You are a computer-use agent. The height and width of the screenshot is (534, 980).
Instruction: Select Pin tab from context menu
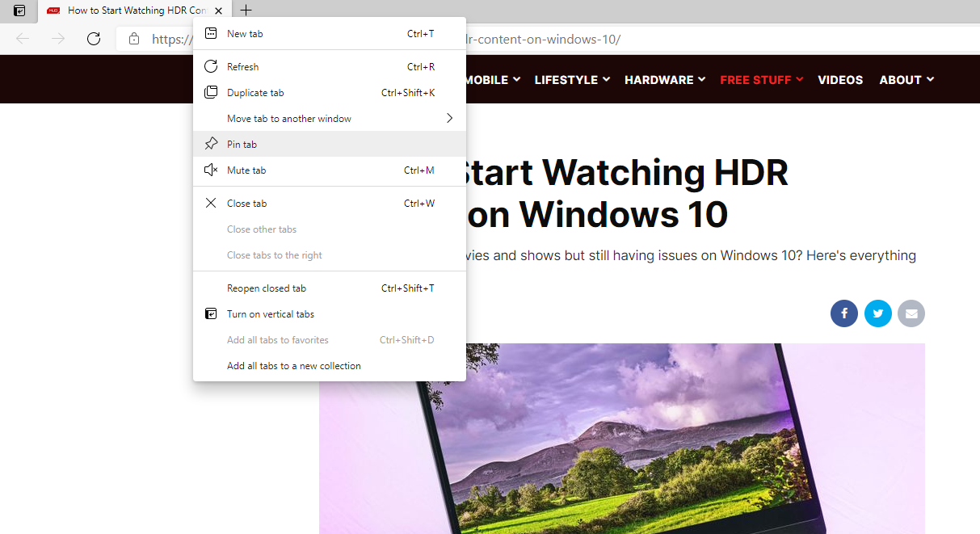click(242, 145)
